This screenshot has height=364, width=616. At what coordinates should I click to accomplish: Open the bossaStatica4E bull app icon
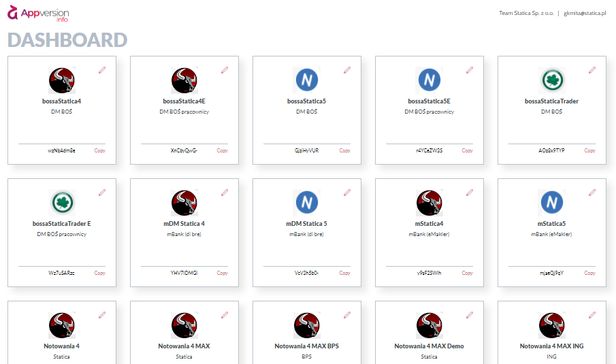tap(184, 80)
